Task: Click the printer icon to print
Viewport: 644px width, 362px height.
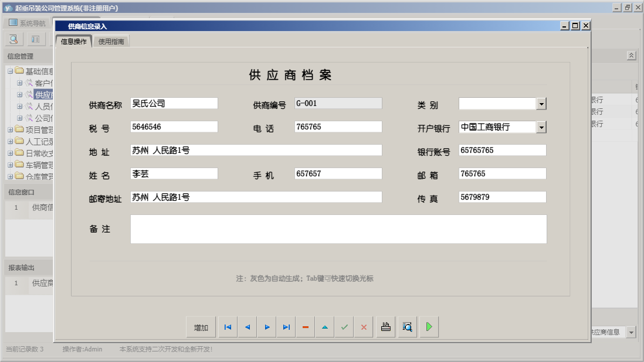Action: [x=386, y=327]
